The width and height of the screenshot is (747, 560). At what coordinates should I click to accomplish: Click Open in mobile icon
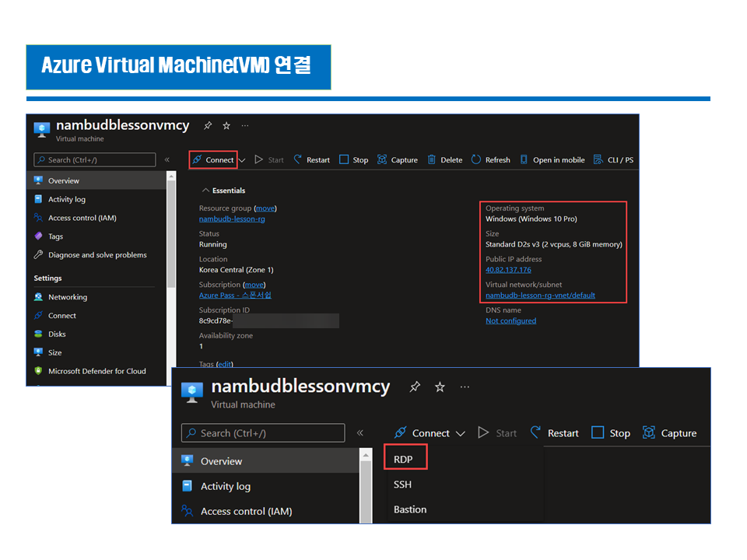click(x=524, y=159)
